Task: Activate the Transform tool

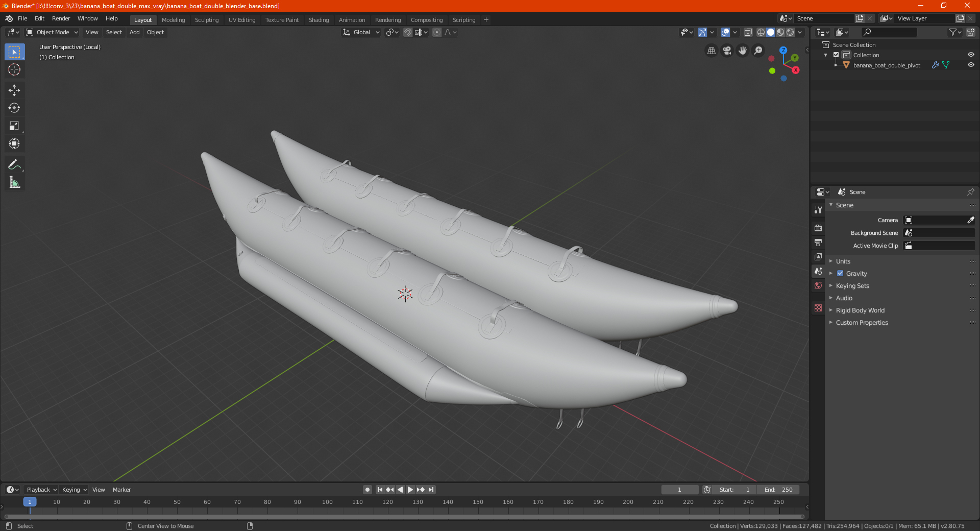Action: tap(14, 144)
